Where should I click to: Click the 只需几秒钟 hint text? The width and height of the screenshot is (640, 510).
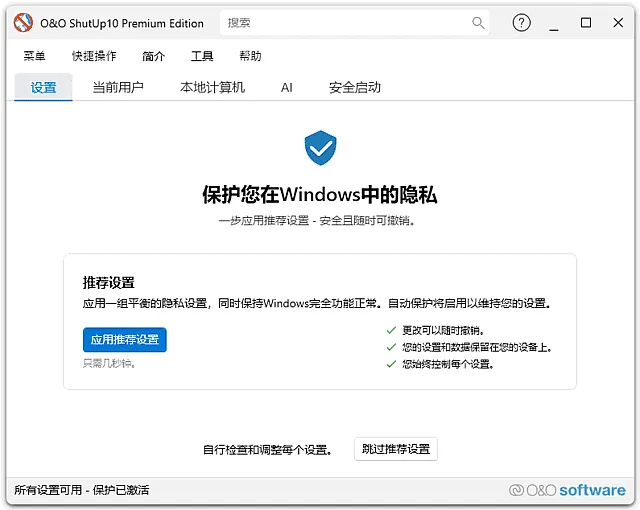[109, 363]
